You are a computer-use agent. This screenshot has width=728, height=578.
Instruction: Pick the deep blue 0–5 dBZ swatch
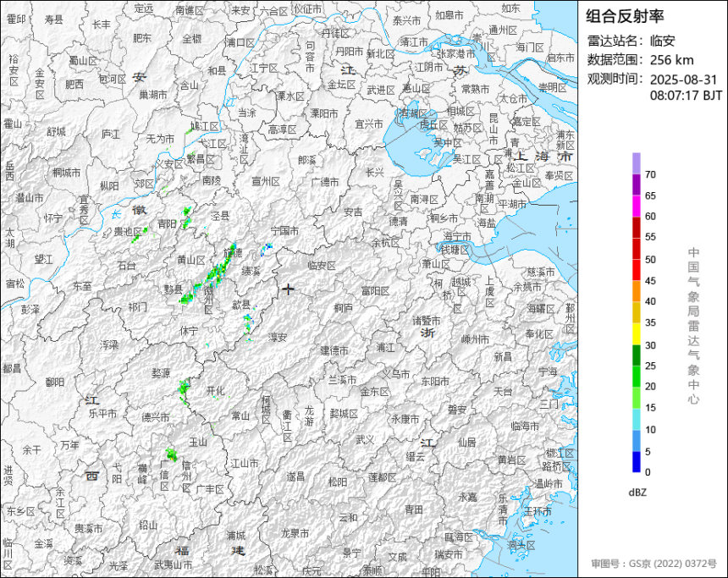click(636, 462)
